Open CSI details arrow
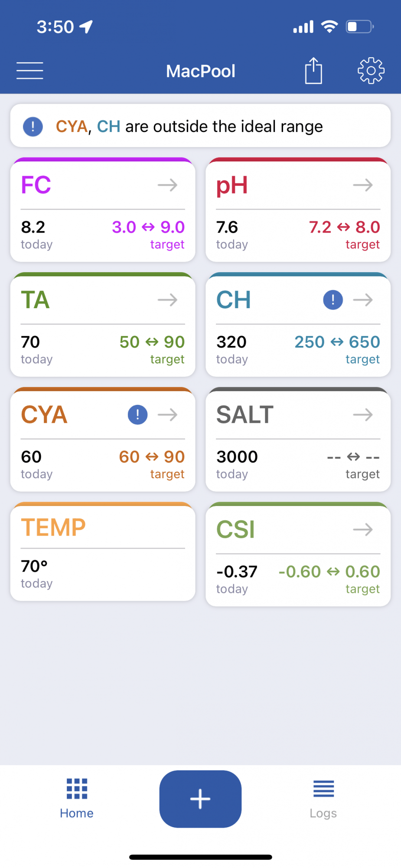This screenshot has height=868, width=401. (x=363, y=529)
